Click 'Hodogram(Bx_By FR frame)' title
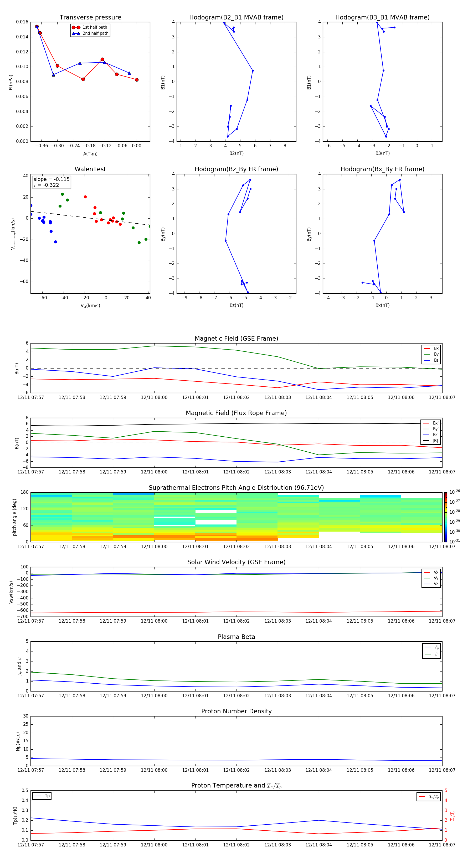This screenshot has width=473, height=868. (382, 169)
